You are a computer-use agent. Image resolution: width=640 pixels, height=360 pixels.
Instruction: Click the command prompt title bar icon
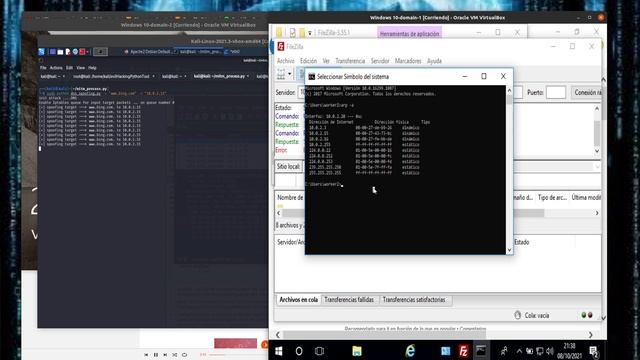(x=311, y=76)
